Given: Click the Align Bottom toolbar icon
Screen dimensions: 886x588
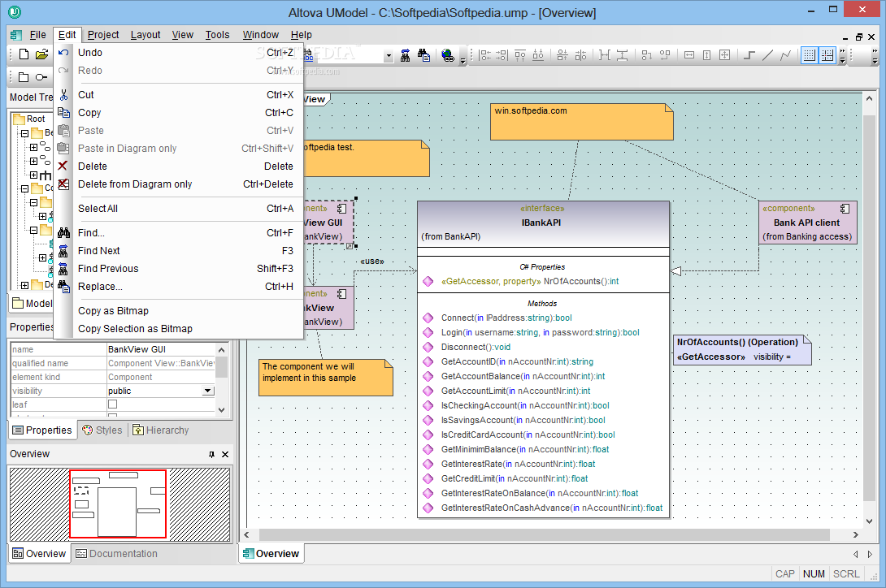Looking at the screenshot, I should pos(538,55).
